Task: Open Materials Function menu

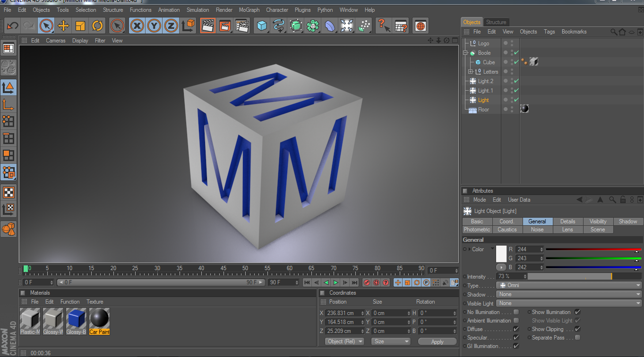Action: click(x=70, y=302)
